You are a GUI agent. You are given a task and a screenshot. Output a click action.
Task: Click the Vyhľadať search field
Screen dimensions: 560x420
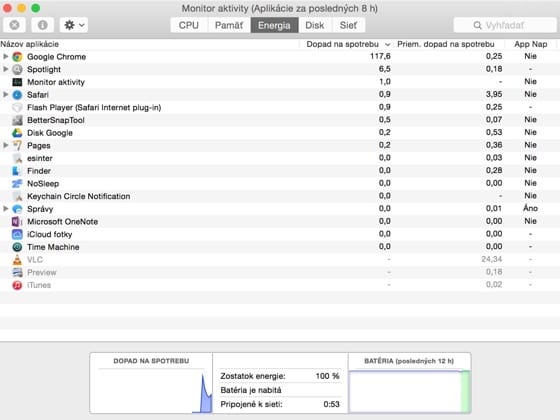pos(504,25)
